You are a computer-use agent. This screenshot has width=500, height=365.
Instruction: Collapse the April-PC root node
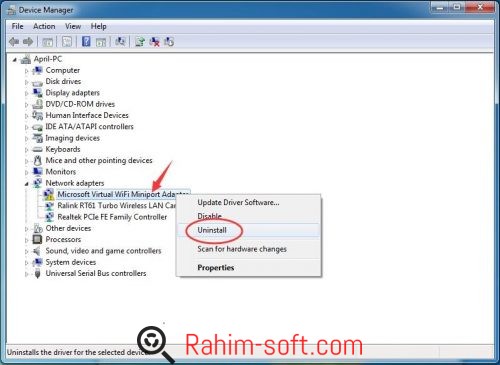click(15, 60)
